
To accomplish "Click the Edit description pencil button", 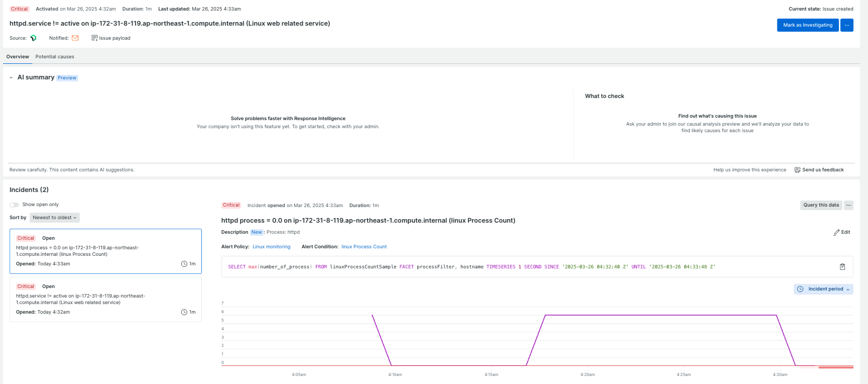I will coord(842,232).
